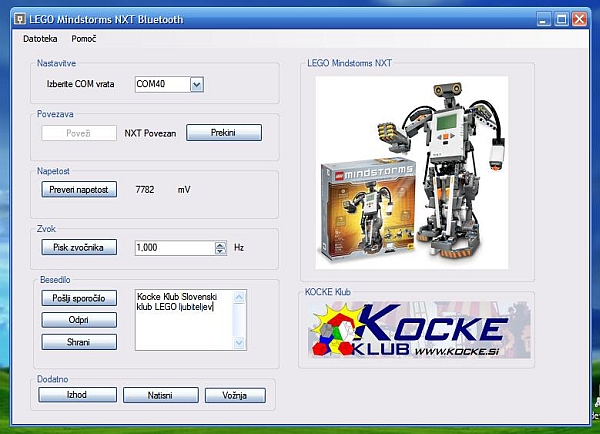Click the Natisni print button
This screenshot has width=600, height=434.
(x=161, y=395)
